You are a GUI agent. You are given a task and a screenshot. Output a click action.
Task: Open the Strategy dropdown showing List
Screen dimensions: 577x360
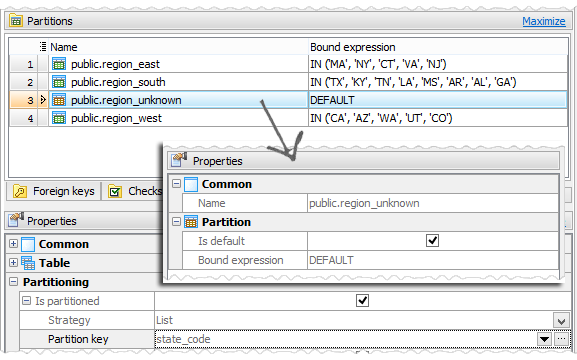point(561,320)
